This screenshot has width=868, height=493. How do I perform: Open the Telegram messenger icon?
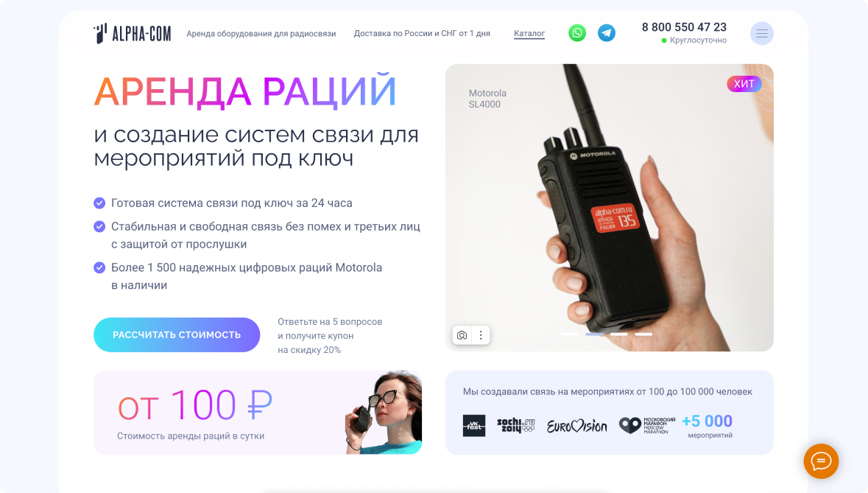(x=607, y=33)
